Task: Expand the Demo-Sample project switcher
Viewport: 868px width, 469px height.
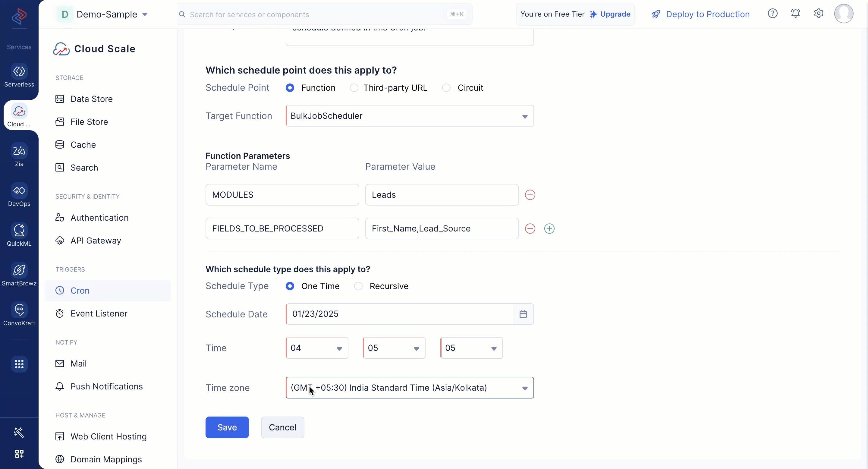Action: (145, 14)
